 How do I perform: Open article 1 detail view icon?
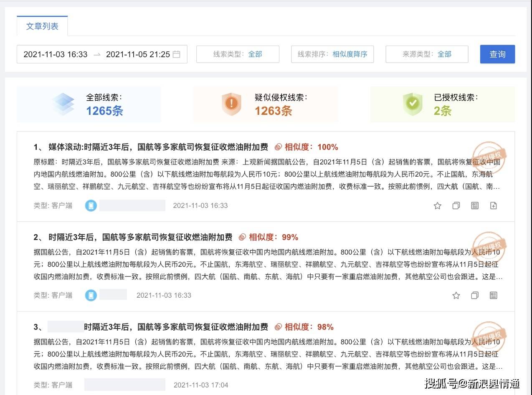pos(475,205)
